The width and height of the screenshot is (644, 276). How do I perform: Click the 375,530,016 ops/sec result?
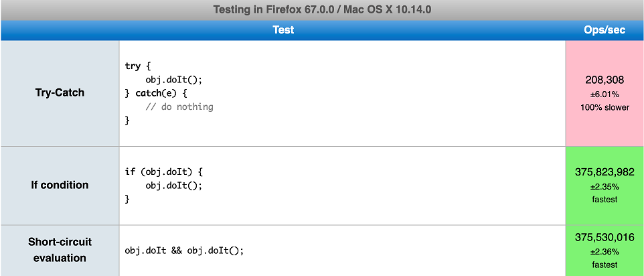(605, 237)
